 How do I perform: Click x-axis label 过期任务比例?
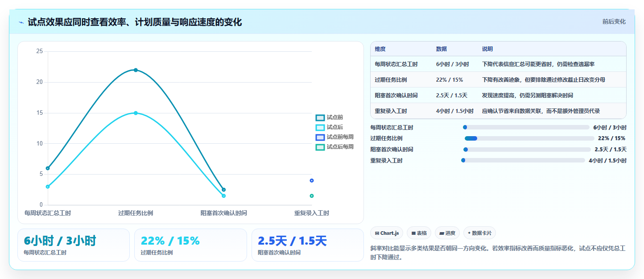[x=136, y=213]
